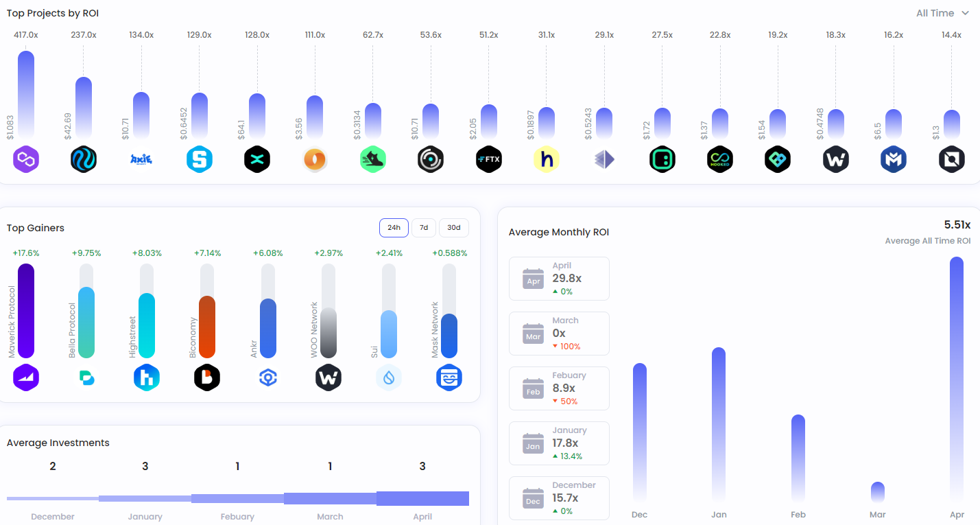The width and height of the screenshot is (980, 525).
Task: Select the Sui droplet icon
Action: pyautogui.click(x=389, y=377)
